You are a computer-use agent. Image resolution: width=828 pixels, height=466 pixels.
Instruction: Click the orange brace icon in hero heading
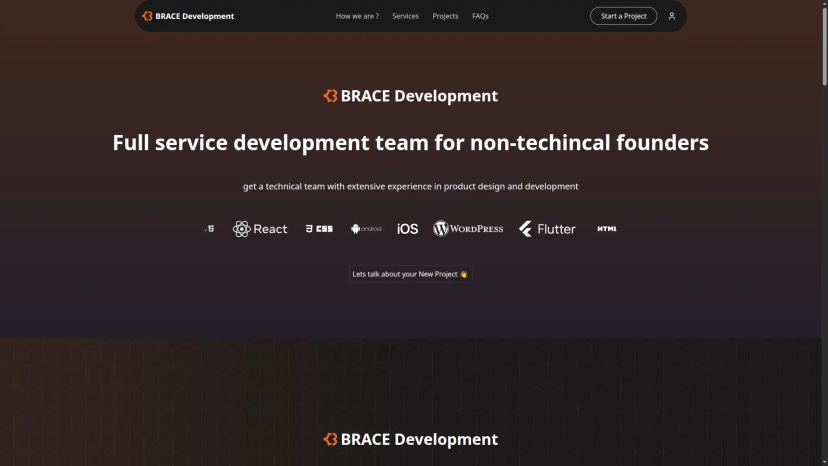point(330,96)
